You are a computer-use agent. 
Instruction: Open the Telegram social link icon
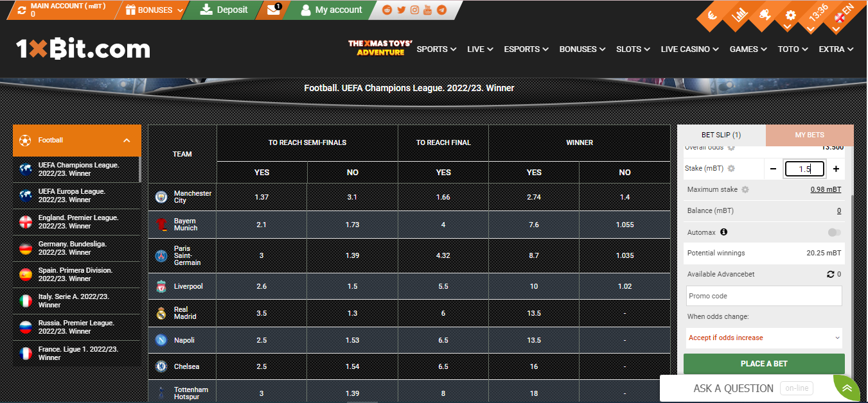tap(442, 10)
